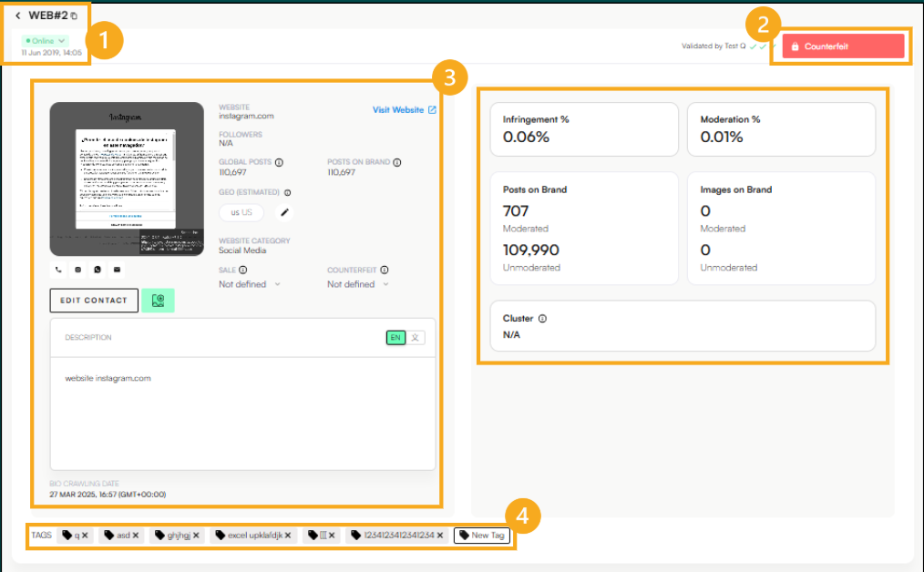Click into the description text area

(242, 414)
